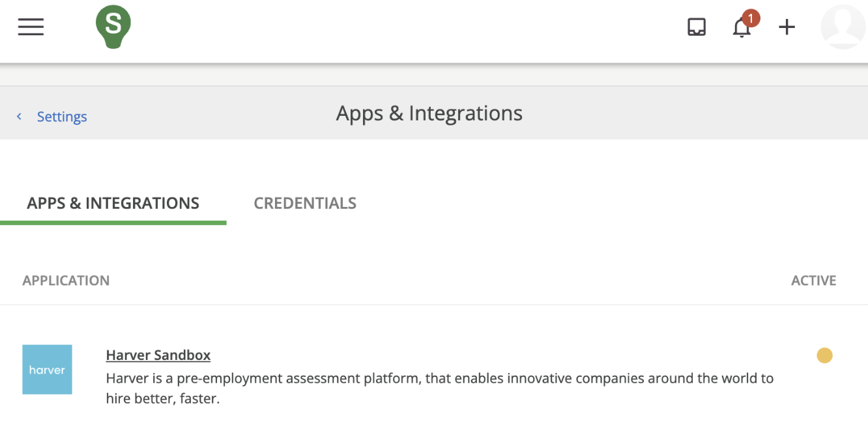Open the user profile avatar menu
Image resolution: width=868 pixels, height=427 pixels.
tap(843, 27)
